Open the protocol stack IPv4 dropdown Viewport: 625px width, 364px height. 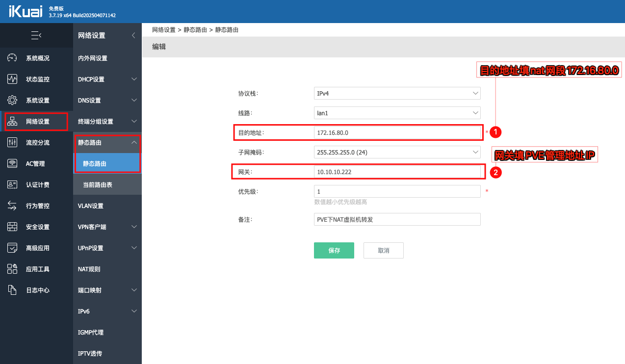397,93
